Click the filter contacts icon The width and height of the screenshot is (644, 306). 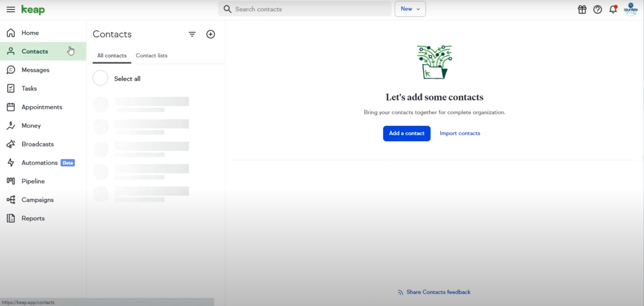pos(192,34)
